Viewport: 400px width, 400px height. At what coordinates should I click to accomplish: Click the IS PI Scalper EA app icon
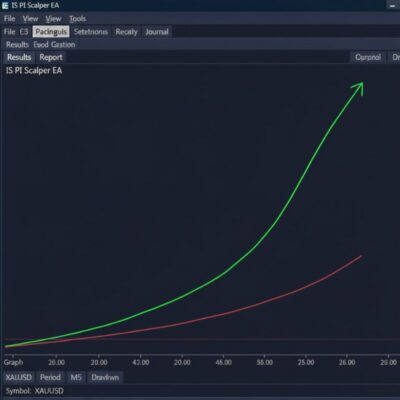[x=5, y=5]
